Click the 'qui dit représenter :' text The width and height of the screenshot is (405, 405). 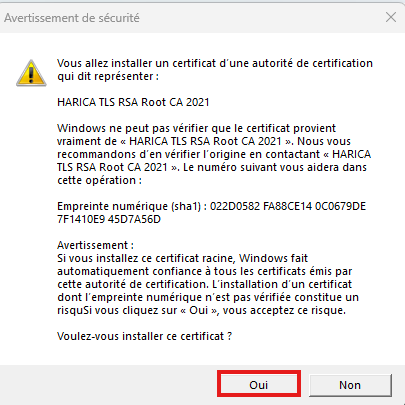click(x=108, y=76)
